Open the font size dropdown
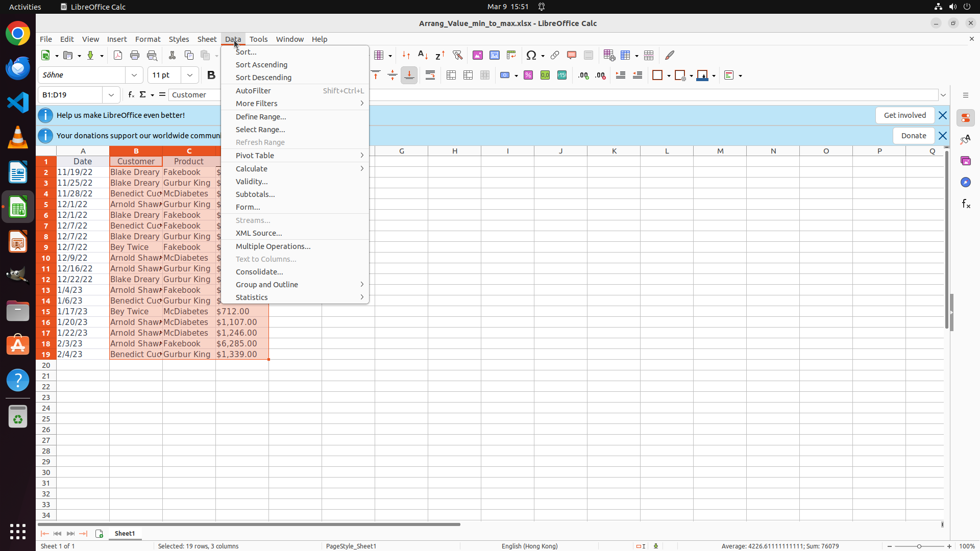 (190, 75)
